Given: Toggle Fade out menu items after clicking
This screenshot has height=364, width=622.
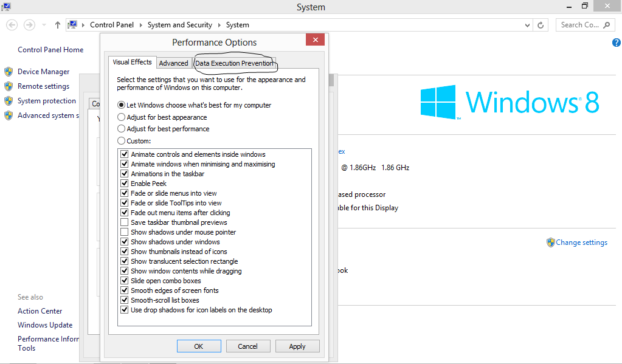Looking at the screenshot, I should (125, 213).
